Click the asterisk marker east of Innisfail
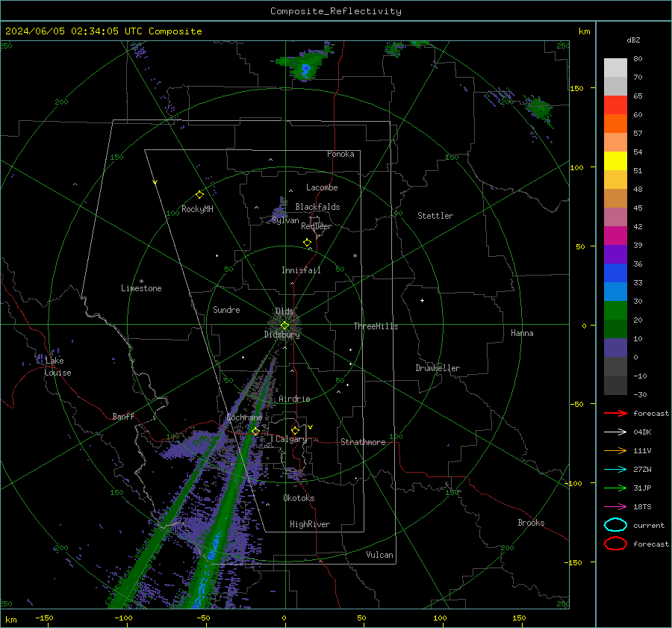This screenshot has height=628, width=672. (355, 256)
